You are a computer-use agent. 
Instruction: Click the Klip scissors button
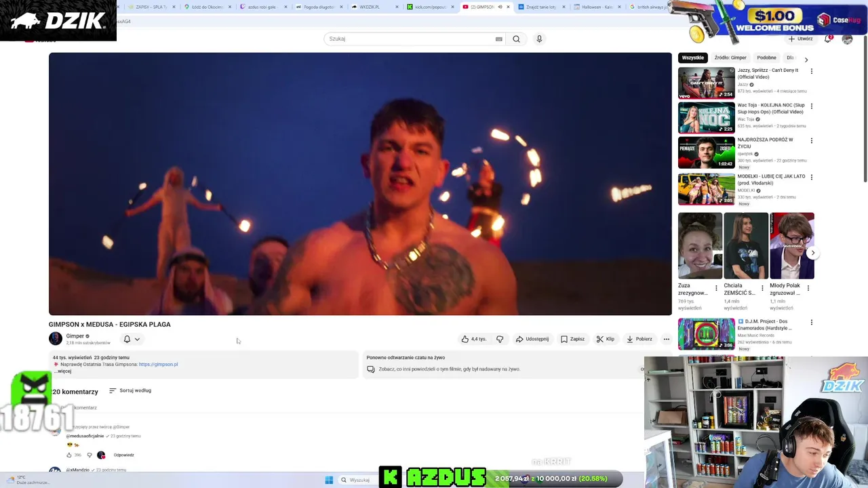606,339
